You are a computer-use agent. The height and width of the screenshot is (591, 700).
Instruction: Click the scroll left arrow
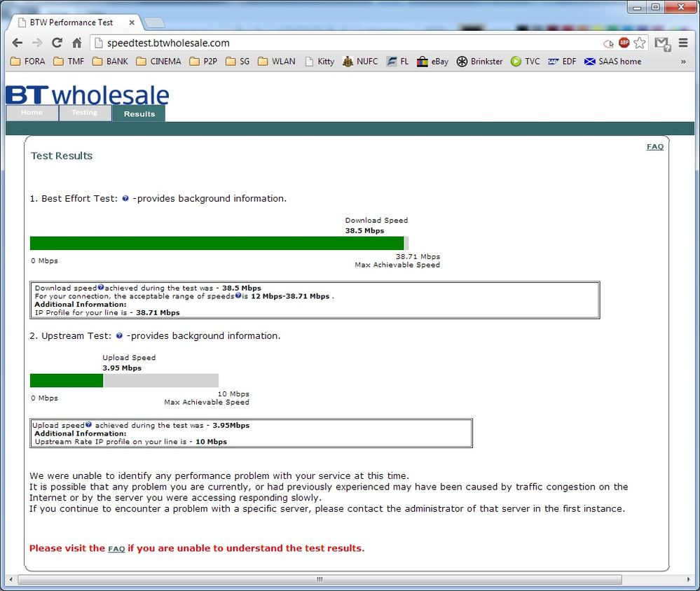[x=11, y=579]
